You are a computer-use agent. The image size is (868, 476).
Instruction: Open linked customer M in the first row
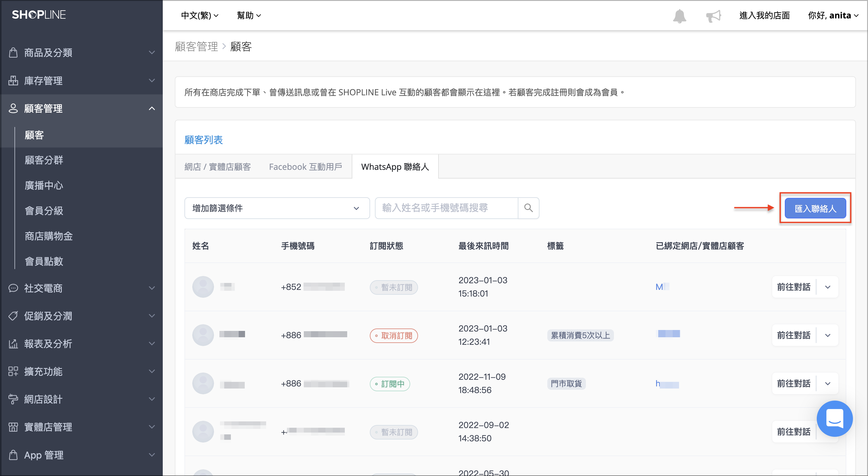click(x=662, y=287)
